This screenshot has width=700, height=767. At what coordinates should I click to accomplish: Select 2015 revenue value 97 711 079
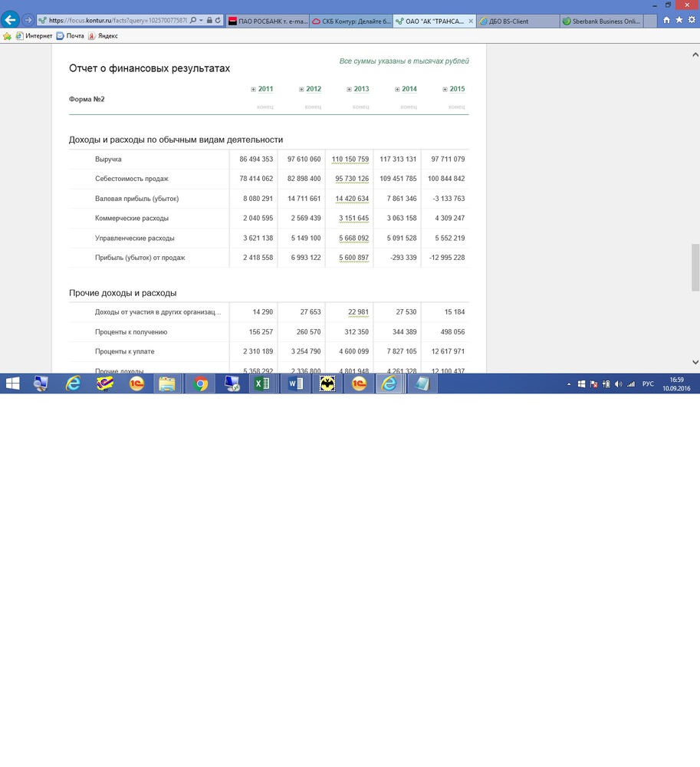[448, 160]
